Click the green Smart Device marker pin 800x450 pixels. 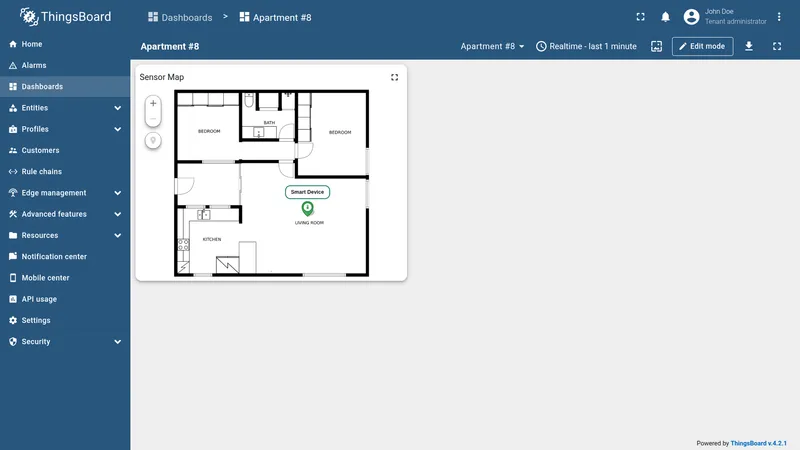(307, 208)
